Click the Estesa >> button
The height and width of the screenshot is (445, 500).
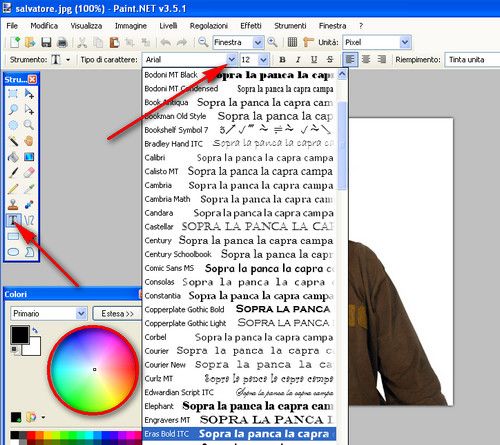tap(117, 313)
